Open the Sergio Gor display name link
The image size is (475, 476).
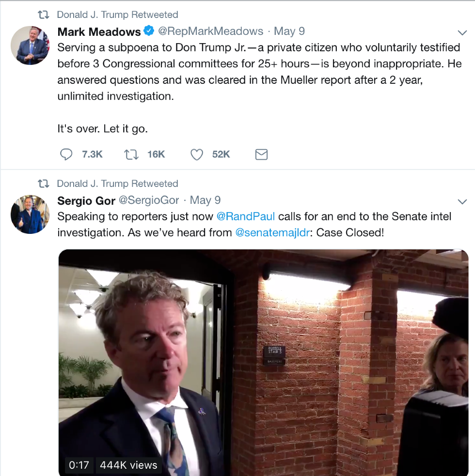pos(86,200)
